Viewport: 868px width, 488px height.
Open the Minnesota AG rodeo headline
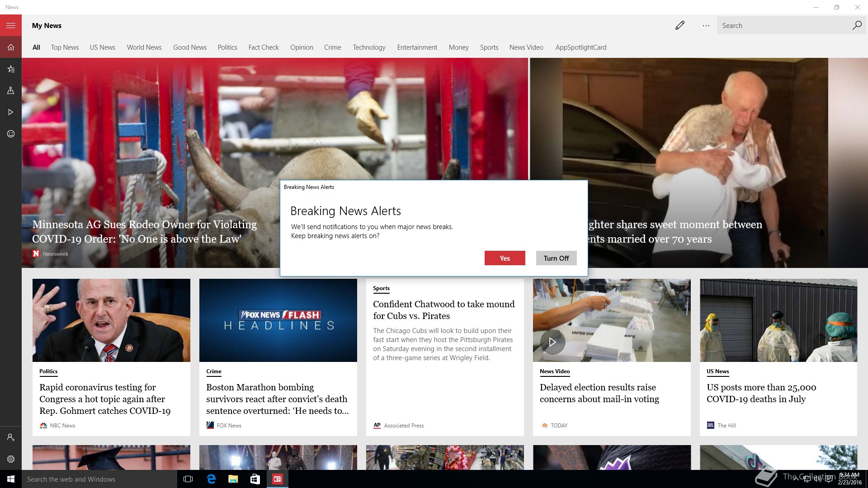point(144,232)
